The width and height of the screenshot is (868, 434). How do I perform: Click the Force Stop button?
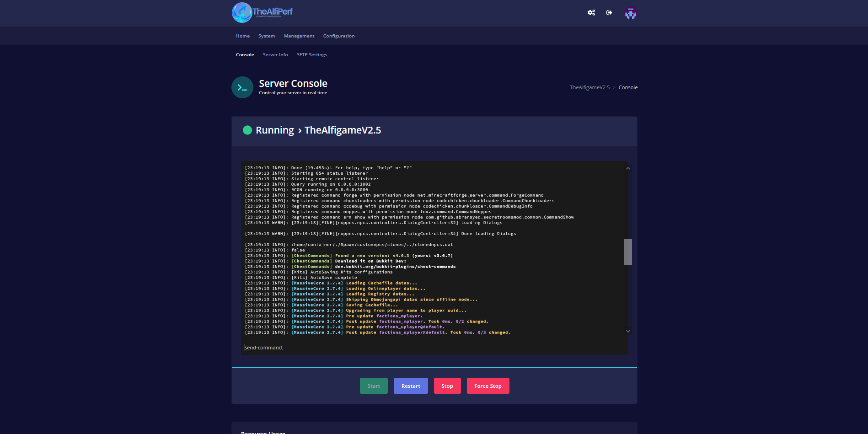click(488, 386)
